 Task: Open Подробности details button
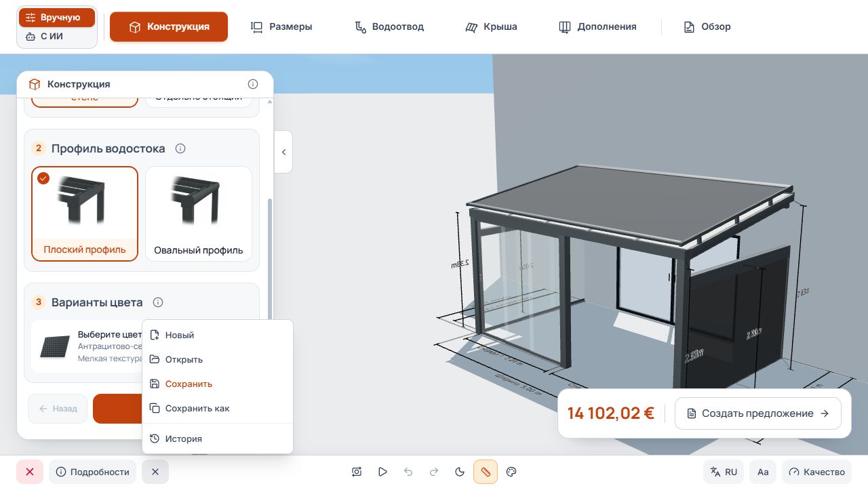pos(93,472)
